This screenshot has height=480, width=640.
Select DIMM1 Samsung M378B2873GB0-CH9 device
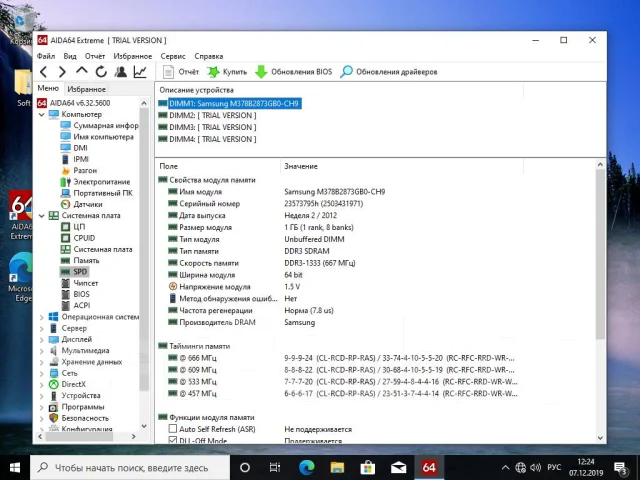[229, 104]
